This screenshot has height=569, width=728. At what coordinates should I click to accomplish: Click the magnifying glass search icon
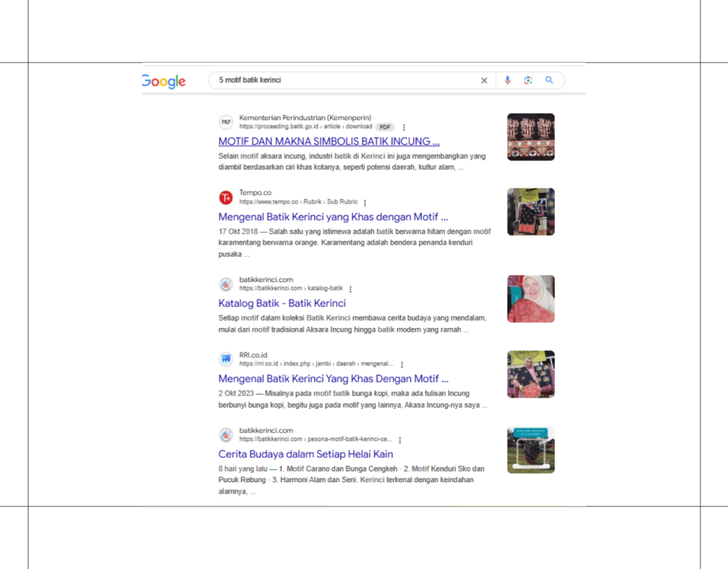pos(549,80)
